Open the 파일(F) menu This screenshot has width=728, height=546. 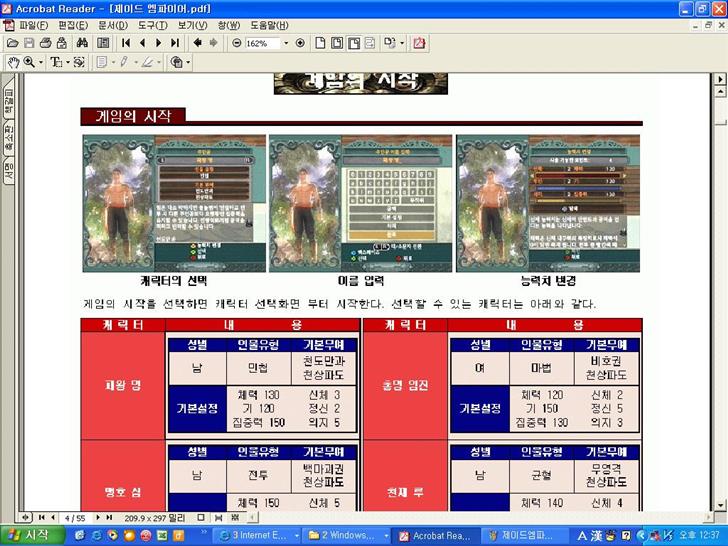point(33,26)
